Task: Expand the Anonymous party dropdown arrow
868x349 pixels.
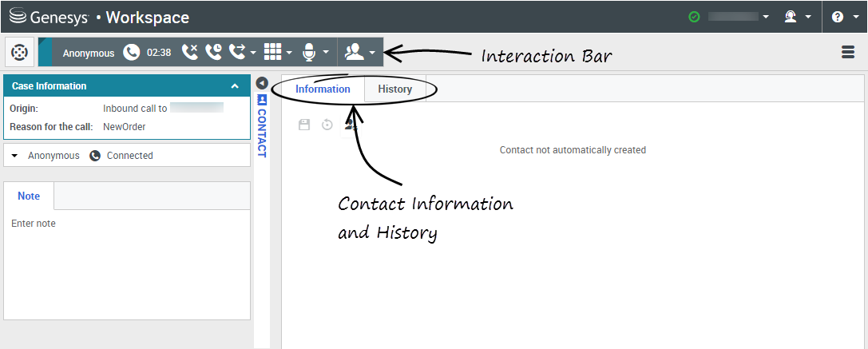Action: (14, 156)
